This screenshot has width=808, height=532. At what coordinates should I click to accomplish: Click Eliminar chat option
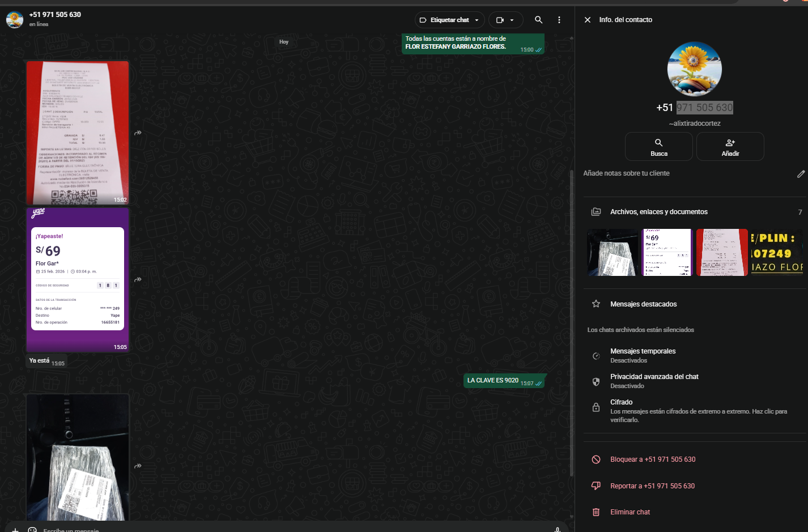(630, 512)
